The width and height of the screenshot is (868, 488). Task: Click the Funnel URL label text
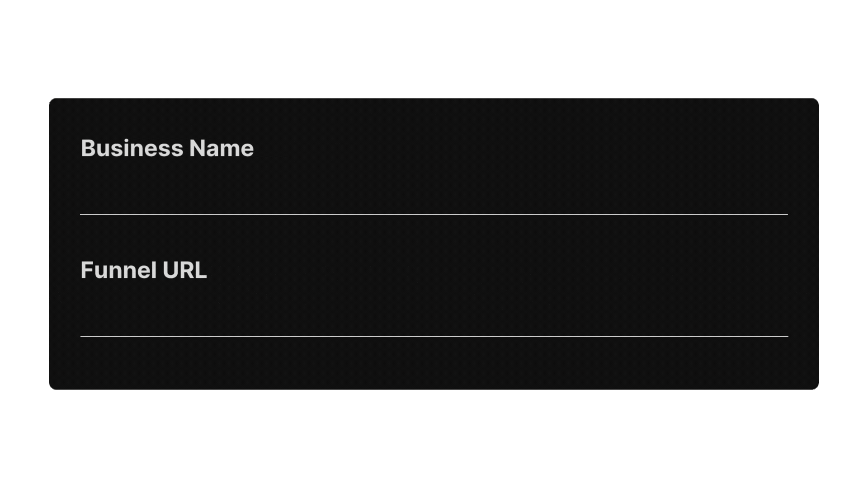click(x=143, y=270)
